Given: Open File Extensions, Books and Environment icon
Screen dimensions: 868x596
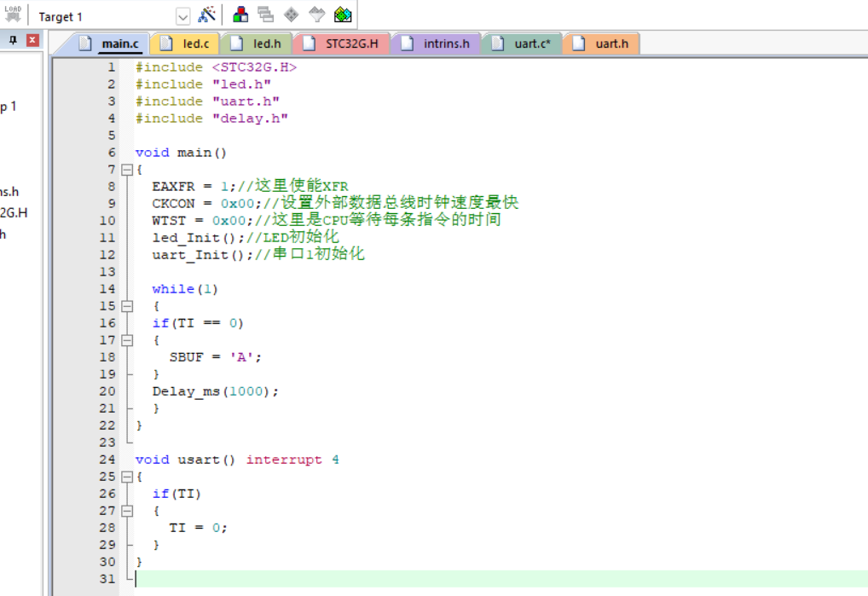Looking at the screenshot, I should (x=240, y=14).
